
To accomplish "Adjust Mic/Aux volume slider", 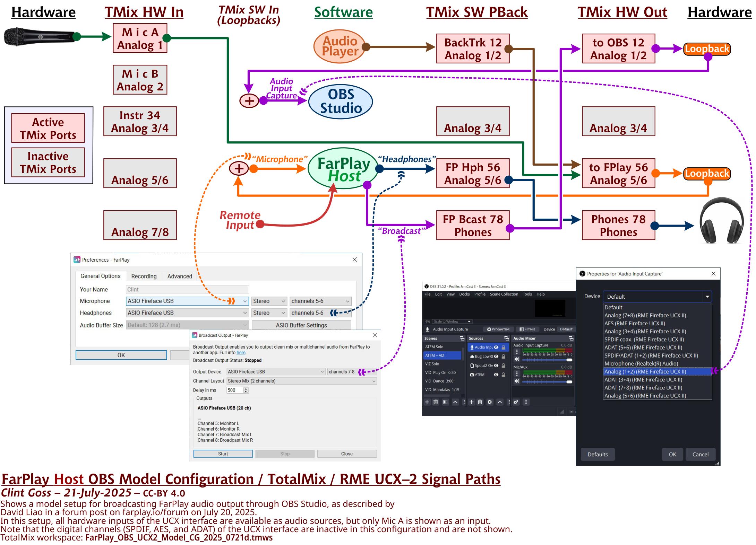I will pyautogui.click(x=547, y=382).
